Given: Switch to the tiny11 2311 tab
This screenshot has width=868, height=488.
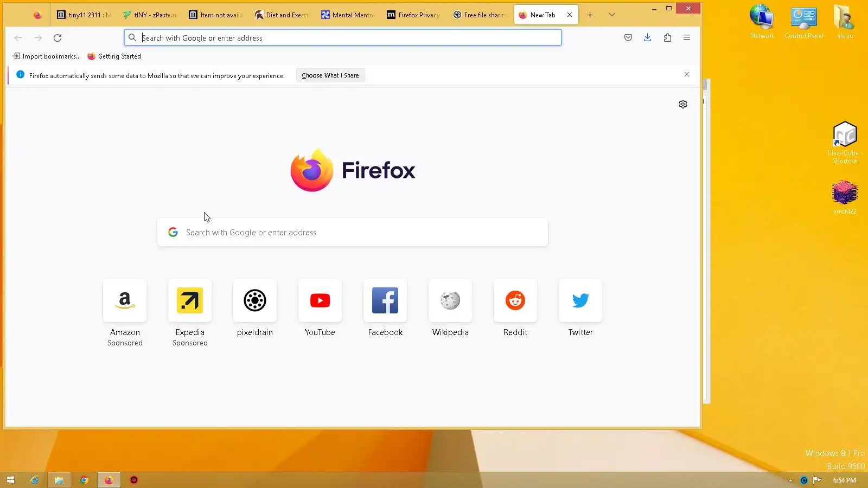Looking at the screenshot, I should tap(84, 15).
